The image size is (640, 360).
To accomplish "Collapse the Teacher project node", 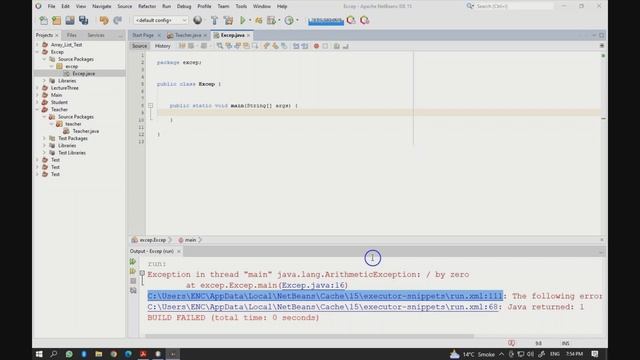I will pyautogui.click(x=38, y=109).
